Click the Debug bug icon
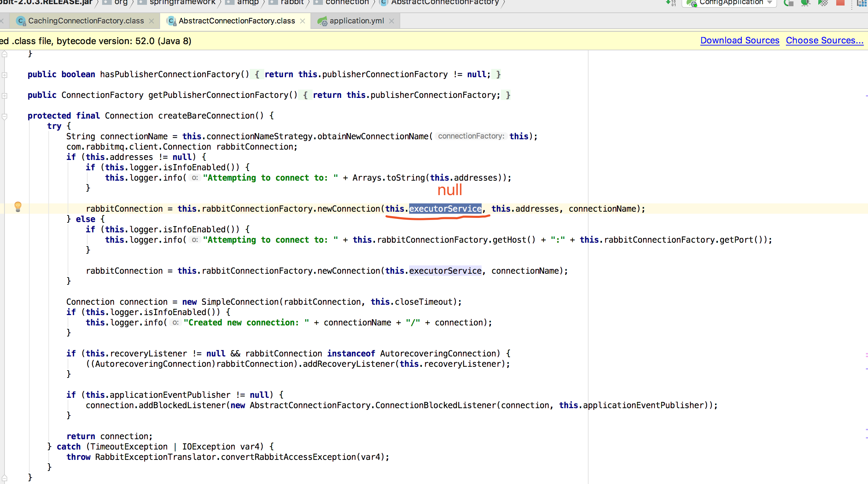This screenshot has width=868, height=484. pyautogui.click(x=806, y=3)
